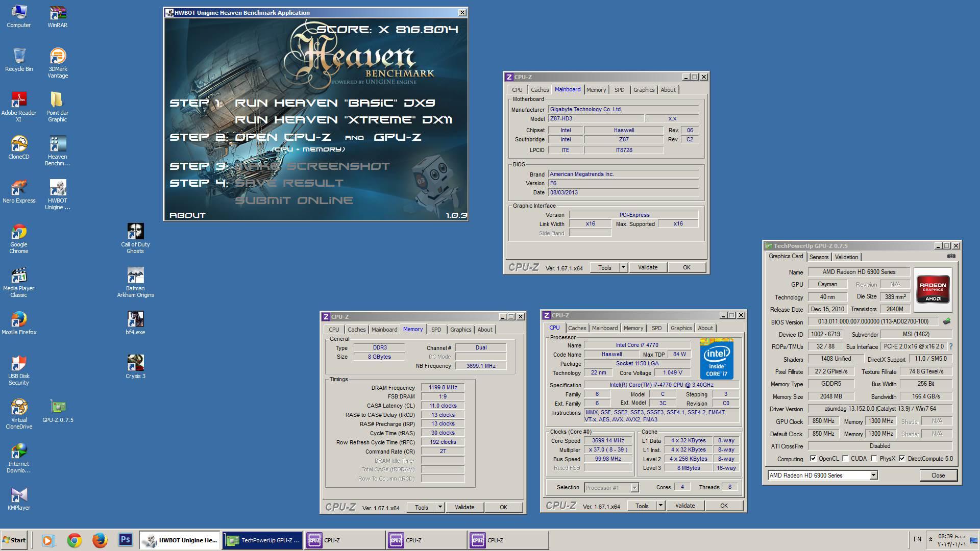Select the USB Disk Security icon
This screenshot has width=980, height=551.
pos(19,370)
